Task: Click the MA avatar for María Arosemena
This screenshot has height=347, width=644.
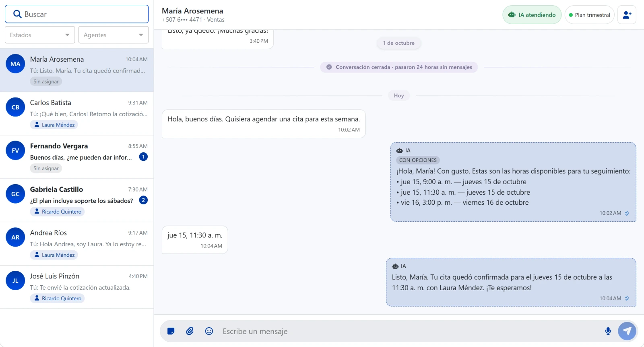Action: pyautogui.click(x=15, y=64)
